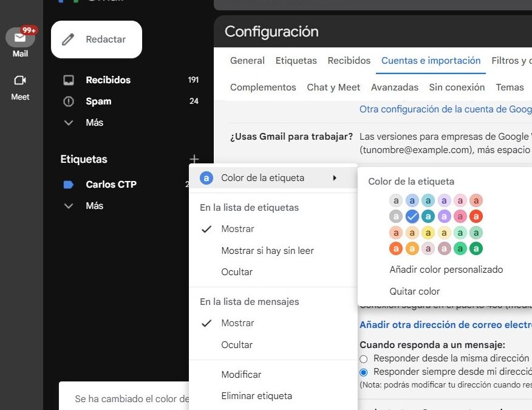This screenshot has height=410, width=532.
Task: Select 'Responder desde la misma dirección' radio
Action: (x=364, y=358)
